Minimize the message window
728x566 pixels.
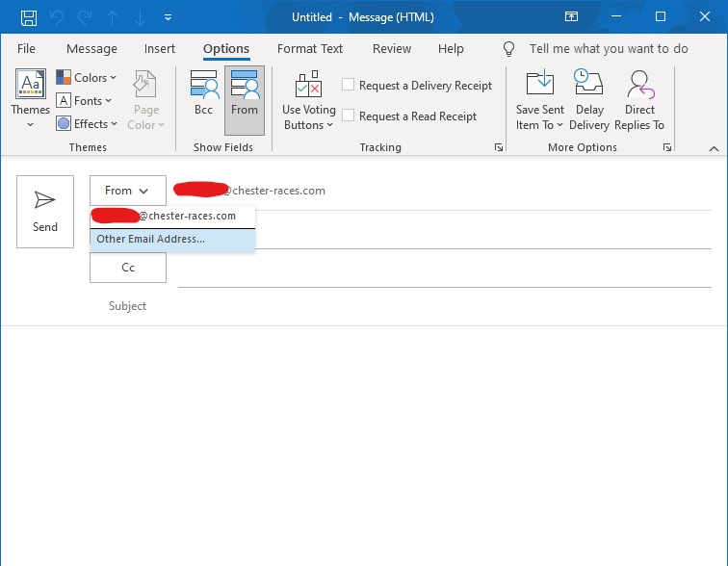point(616,16)
